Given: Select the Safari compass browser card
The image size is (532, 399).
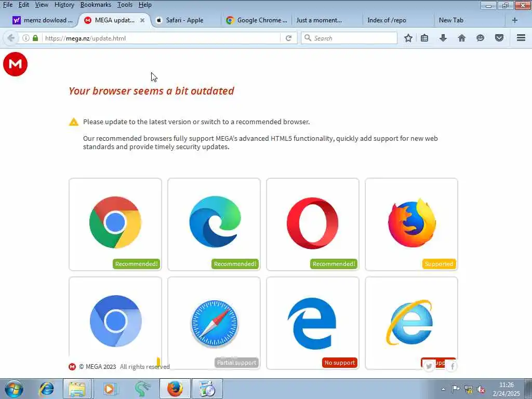Looking at the screenshot, I should [214, 323].
